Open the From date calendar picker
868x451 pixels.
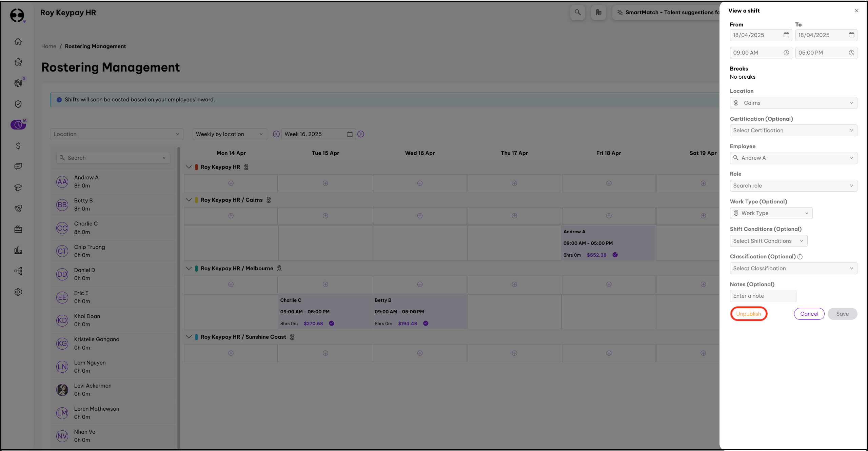786,35
